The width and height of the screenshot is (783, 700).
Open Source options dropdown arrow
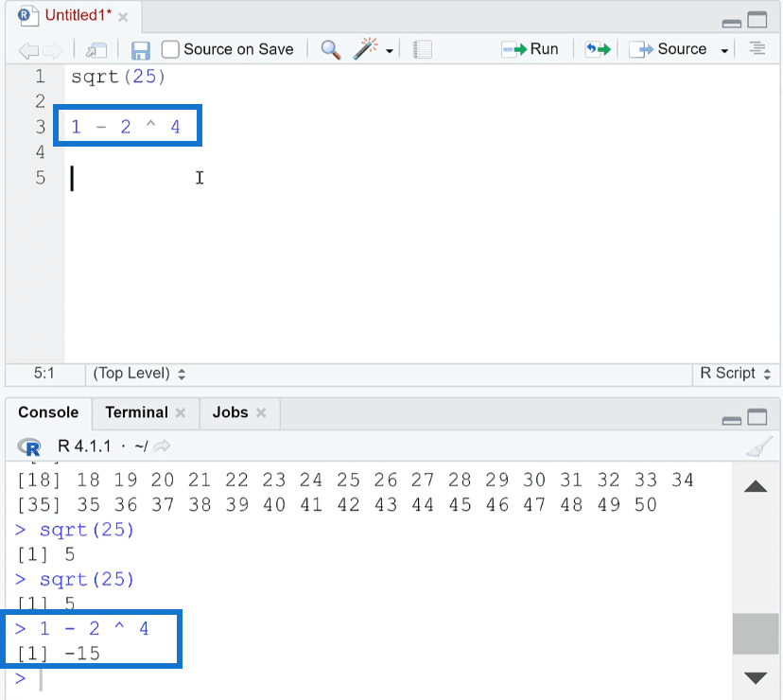724,50
